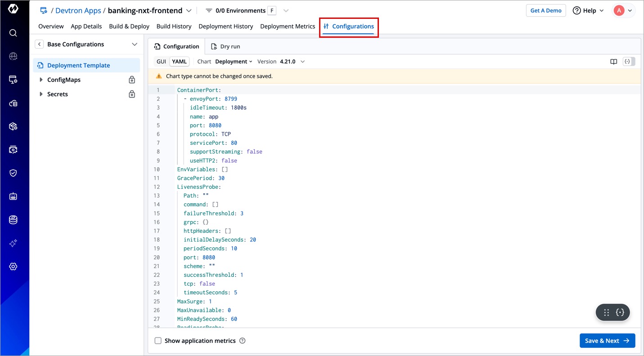644x356 pixels.
Task: Click the drag handle on floating widget
Action: click(606, 312)
